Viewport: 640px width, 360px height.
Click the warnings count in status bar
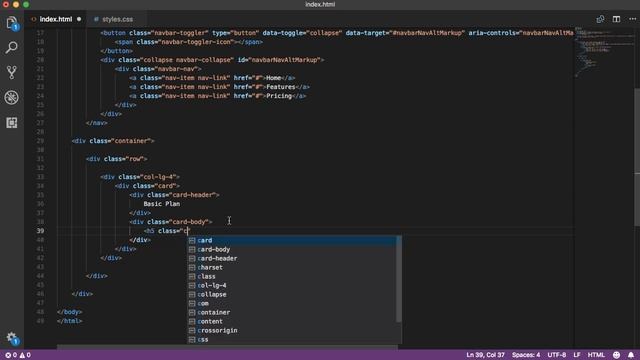pyautogui.click(x=25, y=355)
